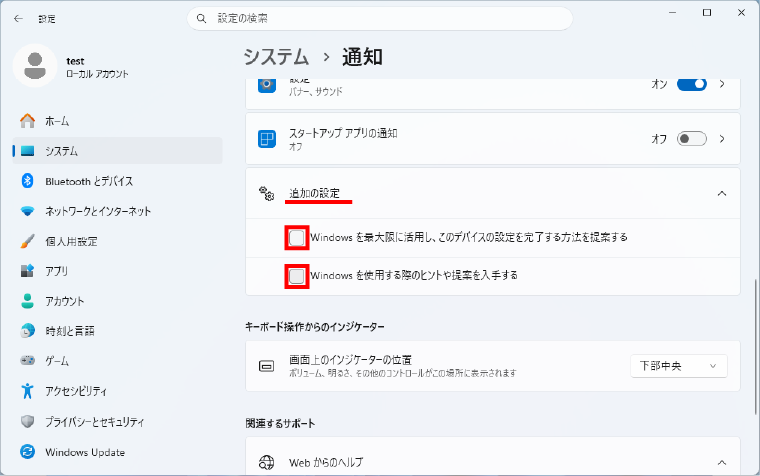Image resolution: width=760 pixels, height=476 pixels.
Task: Open Windows Update icon
Action: pos(28,452)
